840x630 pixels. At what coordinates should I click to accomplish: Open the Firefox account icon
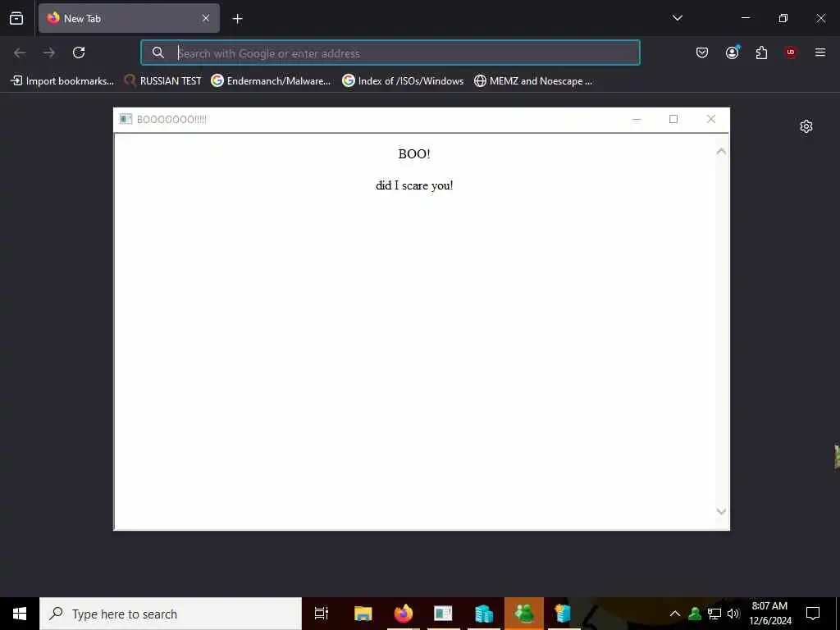[733, 52]
